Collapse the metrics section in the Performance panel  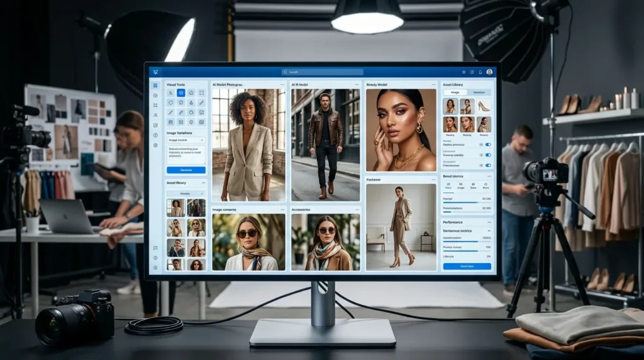coord(489,231)
